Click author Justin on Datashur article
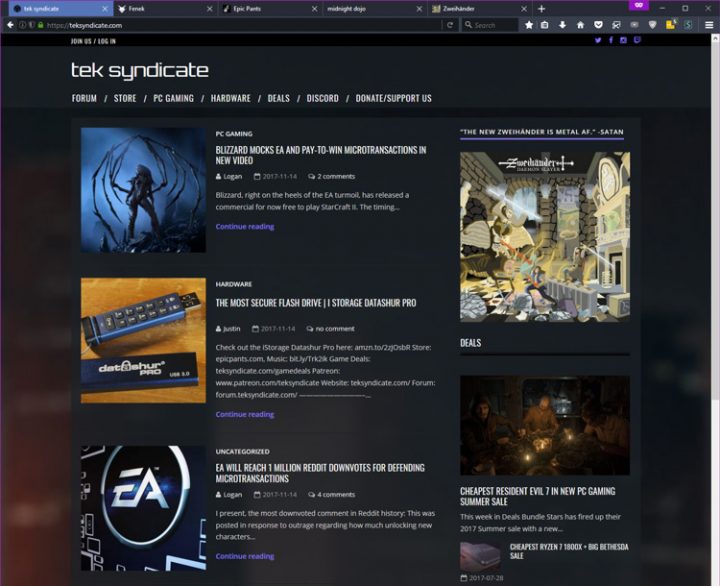The height and width of the screenshot is (586, 720). click(228, 329)
